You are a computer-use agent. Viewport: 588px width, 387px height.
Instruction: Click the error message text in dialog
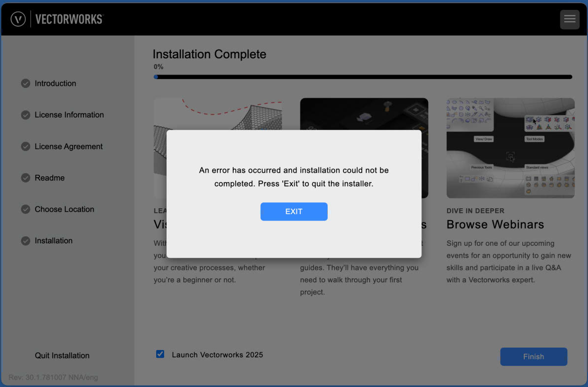[294, 177]
